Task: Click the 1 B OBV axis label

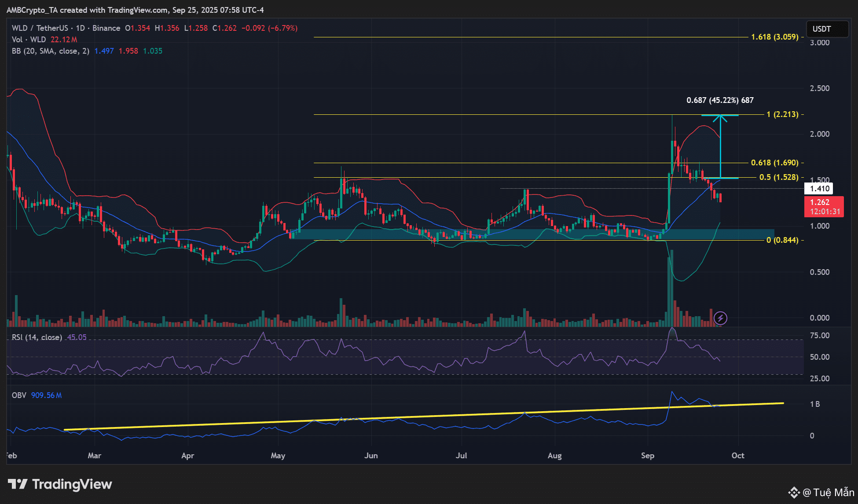Action: [815, 404]
